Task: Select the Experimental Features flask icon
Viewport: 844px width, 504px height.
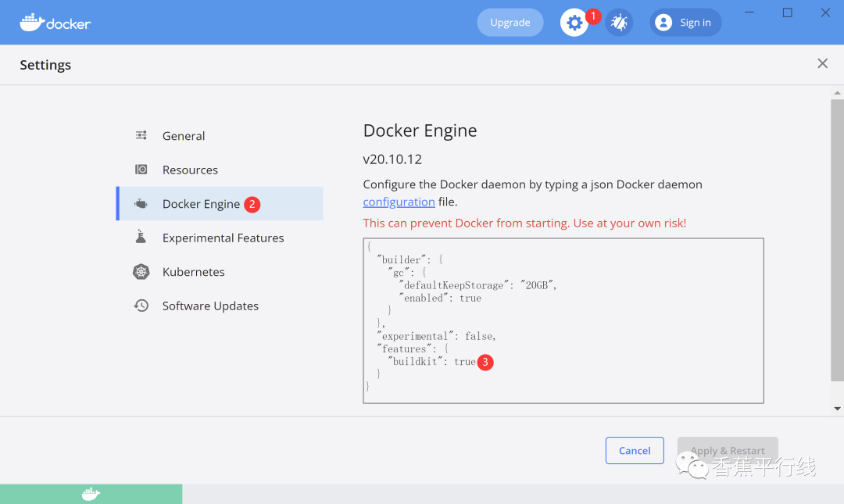Action: click(141, 238)
